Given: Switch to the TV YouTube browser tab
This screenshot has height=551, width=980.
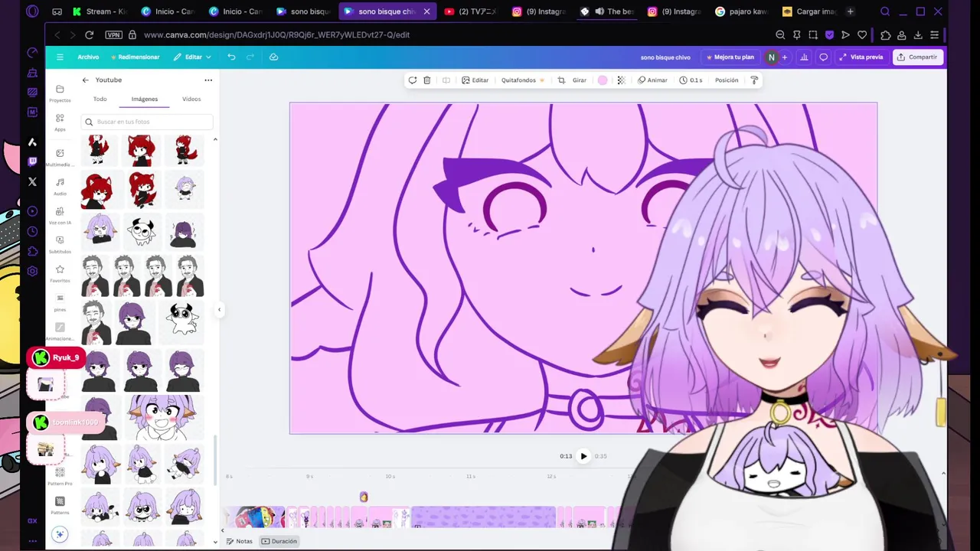Looking at the screenshot, I should [470, 11].
